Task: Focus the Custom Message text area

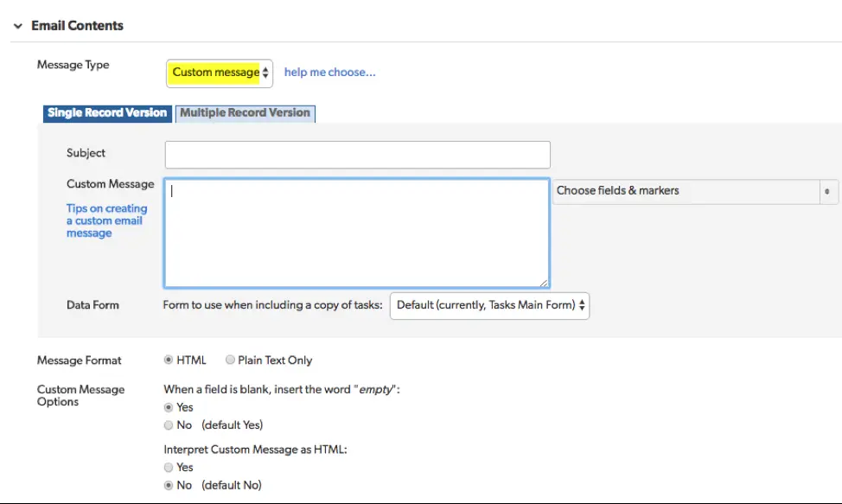Action: [x=356, y=233]
